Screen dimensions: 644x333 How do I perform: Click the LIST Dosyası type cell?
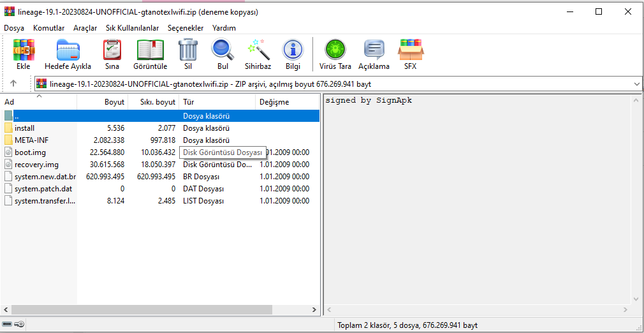203,201
